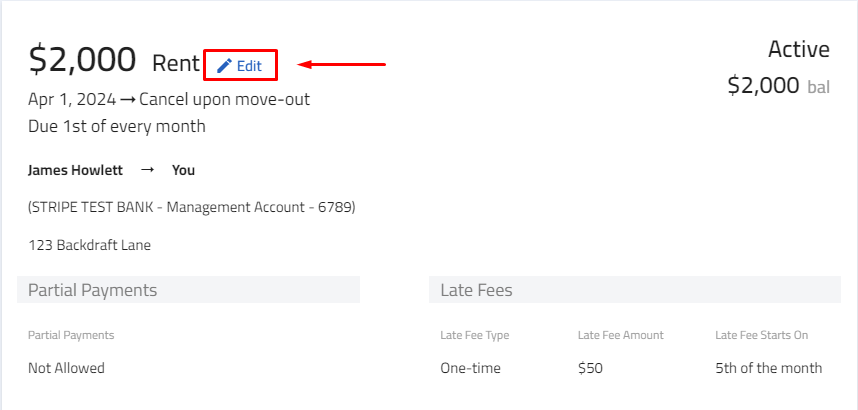Select the $2,000 bal balance text
Image resolution: width=858 pixels, height=410 pixels.
(779, 85)
